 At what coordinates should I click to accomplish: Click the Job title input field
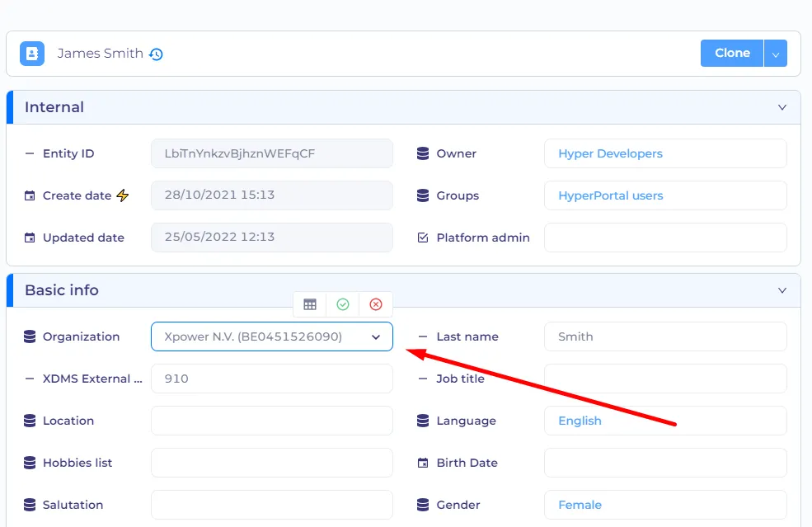(x=665, y=379)
